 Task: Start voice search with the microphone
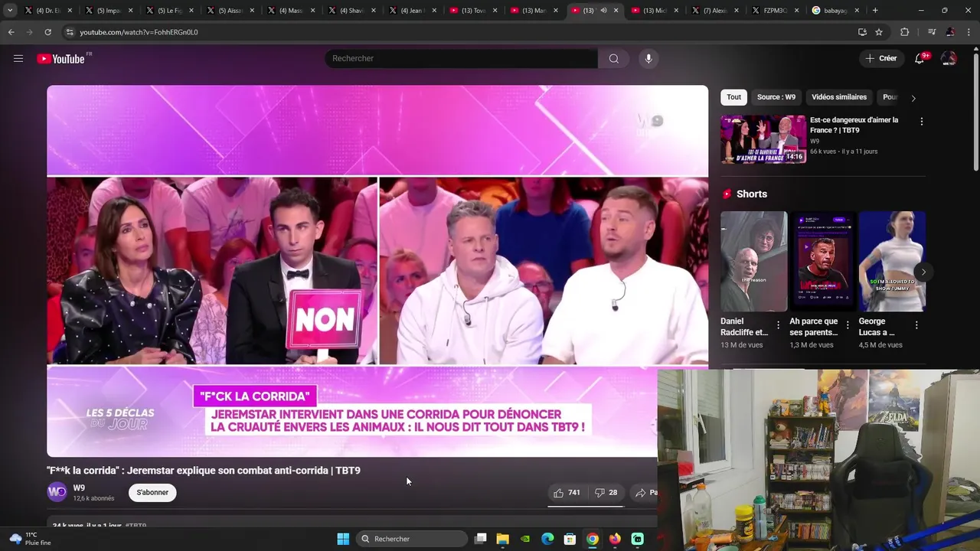click(x=648, y=59)
